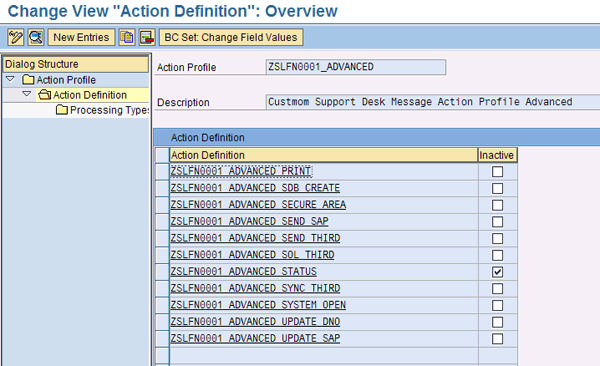This screenshot has height=366, width=600.
Task: Click ZSLFN0001_ADVANCED_SEND_SAP action definition
Action: (249, 221)
